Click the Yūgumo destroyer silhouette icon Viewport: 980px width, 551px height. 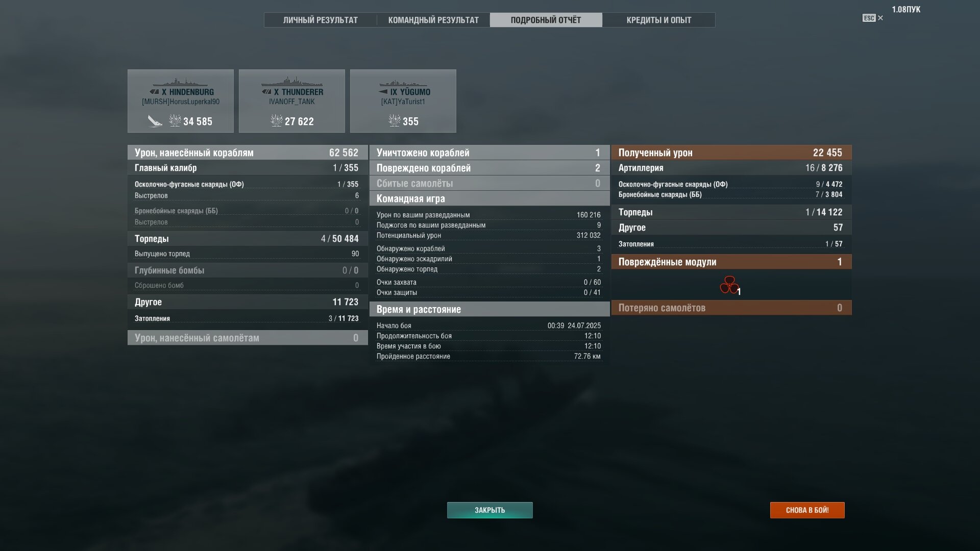(x=403, y=83)
